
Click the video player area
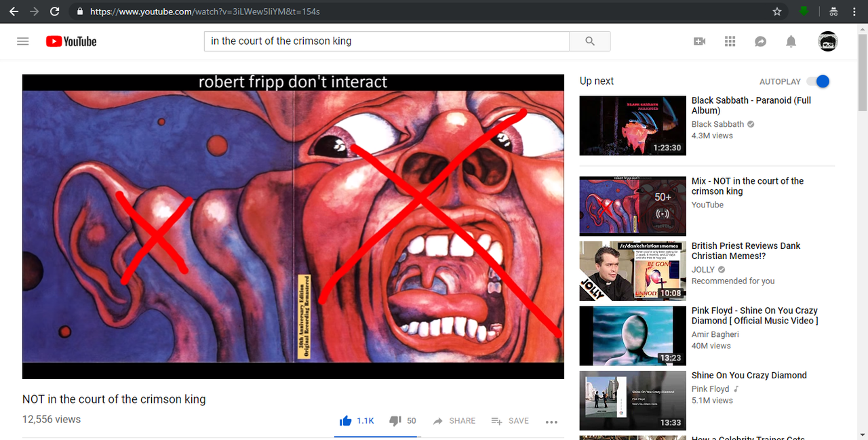point(293,226)
